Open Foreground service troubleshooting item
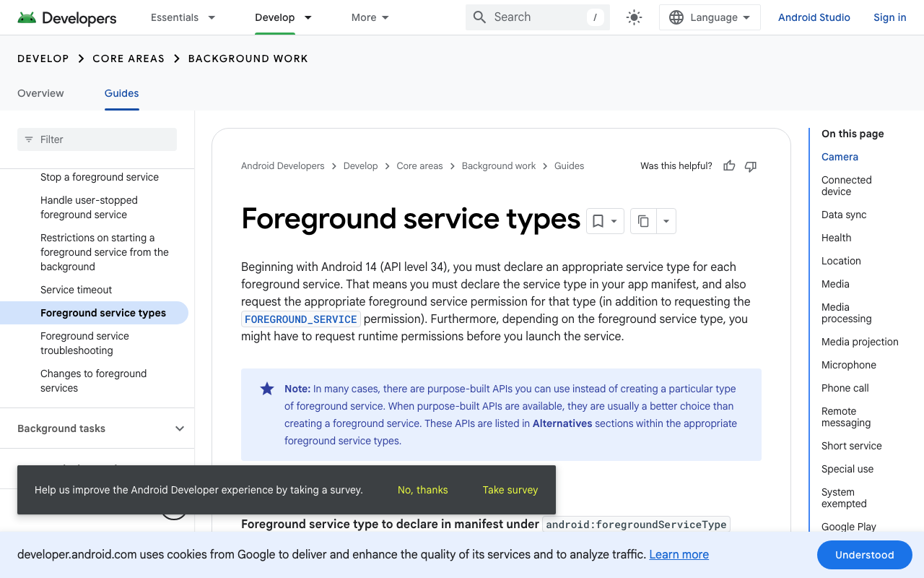 pos(84,343)
